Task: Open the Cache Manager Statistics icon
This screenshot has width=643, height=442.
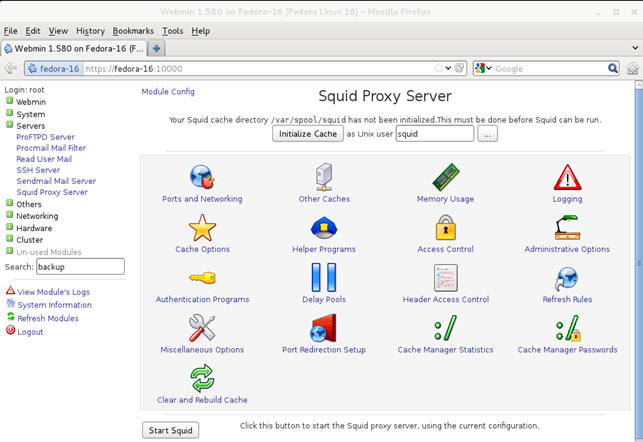Action: coord(446,328)
